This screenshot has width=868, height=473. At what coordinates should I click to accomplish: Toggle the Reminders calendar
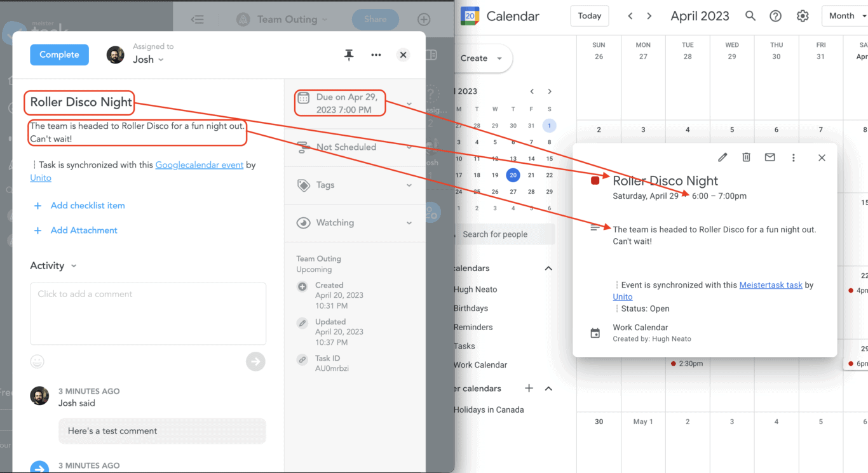[x=473, y=328]
